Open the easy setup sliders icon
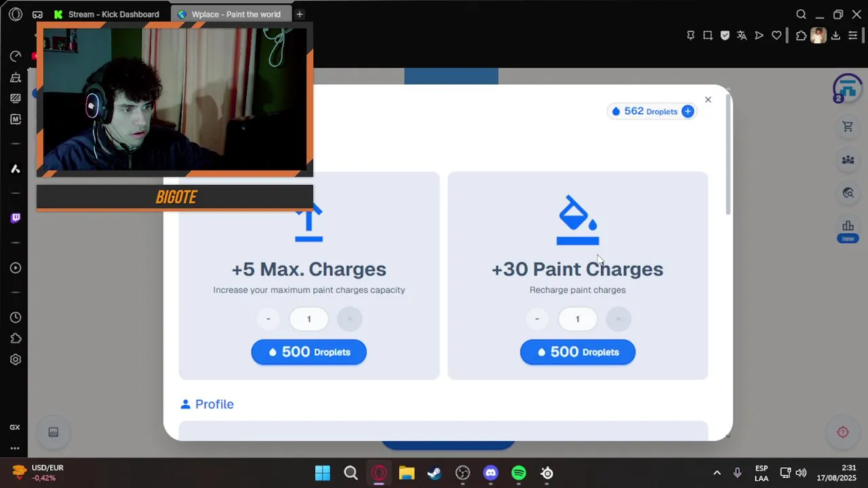 click(x=853, y=35)
